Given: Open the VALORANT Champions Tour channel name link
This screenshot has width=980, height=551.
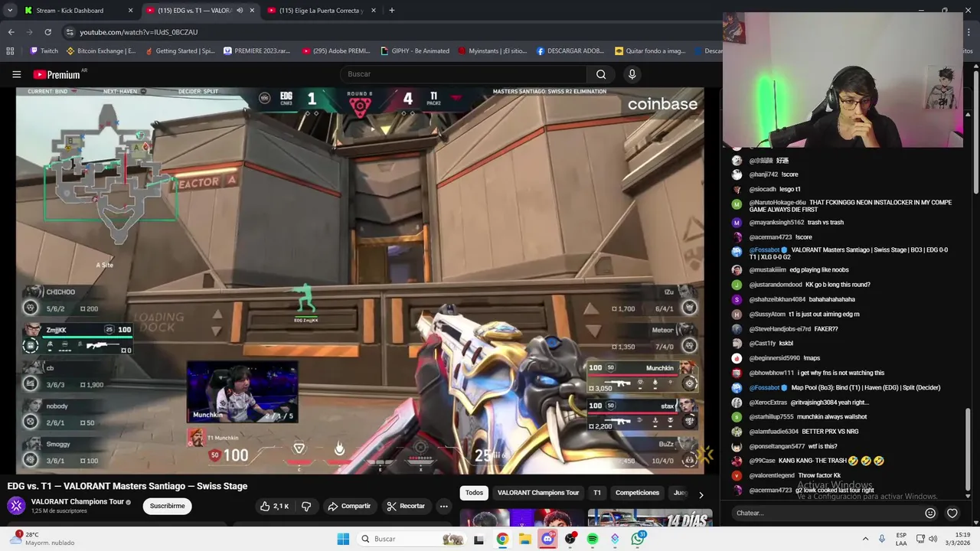Looking at the screenshot, I should coord(77,502).
